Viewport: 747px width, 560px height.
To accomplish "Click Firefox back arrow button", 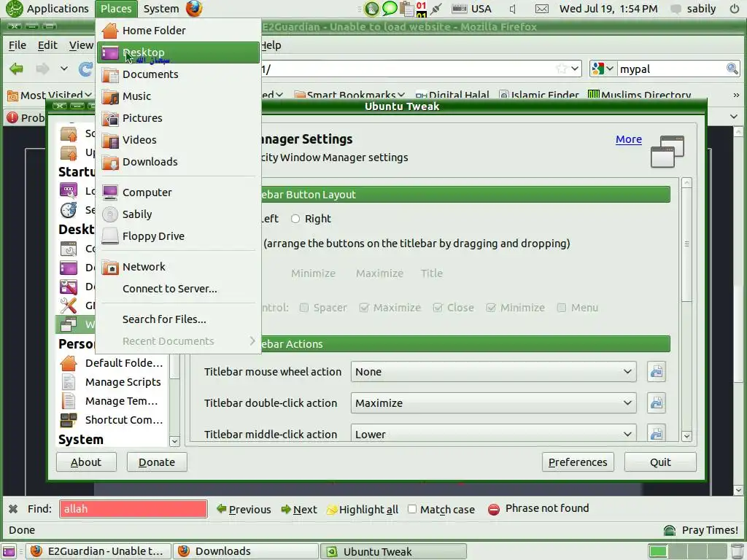I will [x=17, y=69].
